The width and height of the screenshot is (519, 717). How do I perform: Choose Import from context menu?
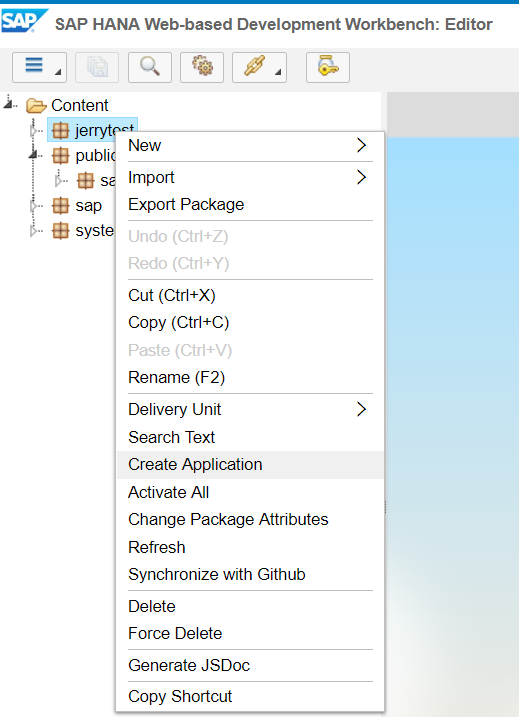[250, 177]
